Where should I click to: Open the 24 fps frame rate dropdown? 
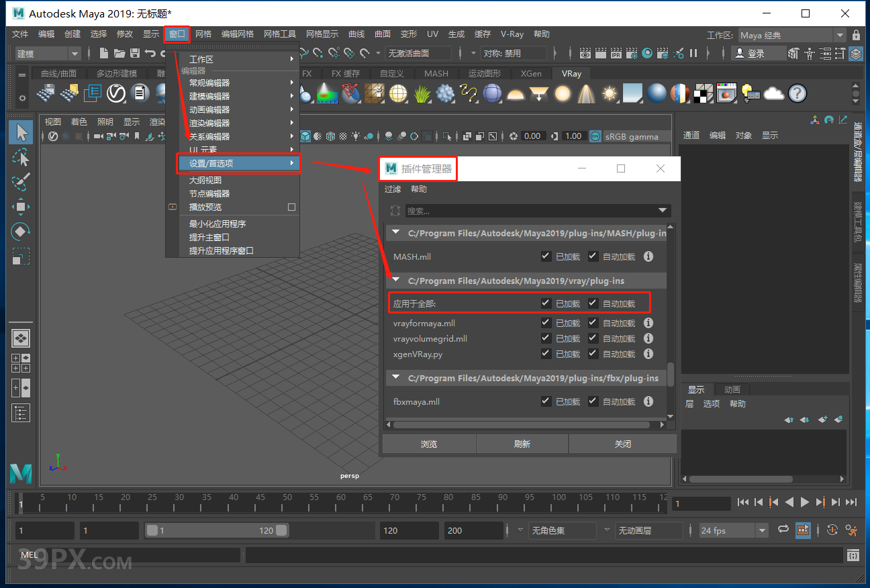click(x=733, y=530)
